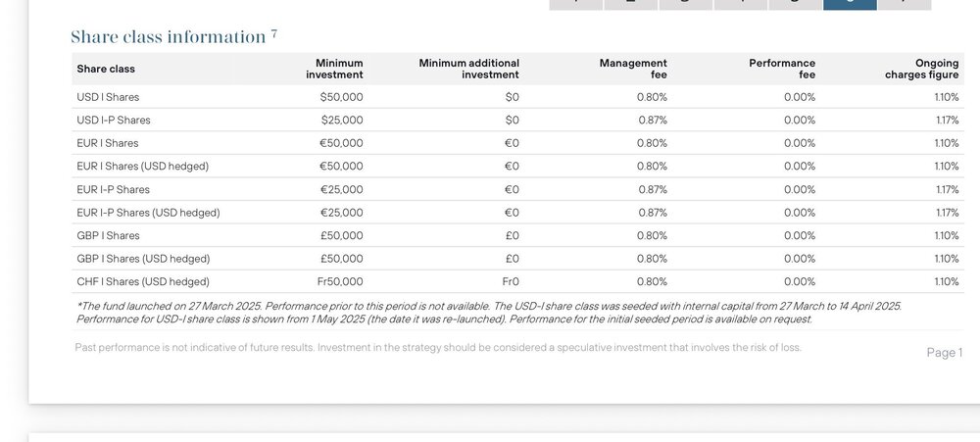Switch to the last gray page tab
The image size is (980, 442).
(905, 5)
